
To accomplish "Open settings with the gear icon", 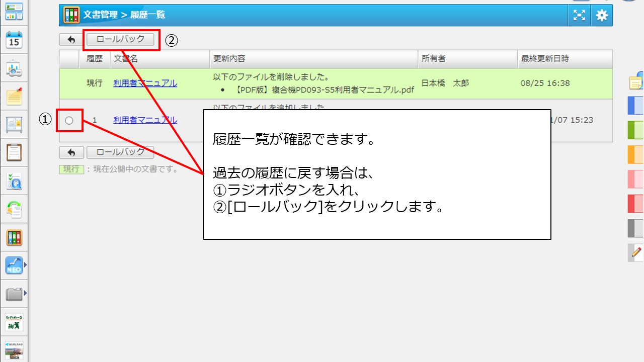I will click(x=602, y=16).
